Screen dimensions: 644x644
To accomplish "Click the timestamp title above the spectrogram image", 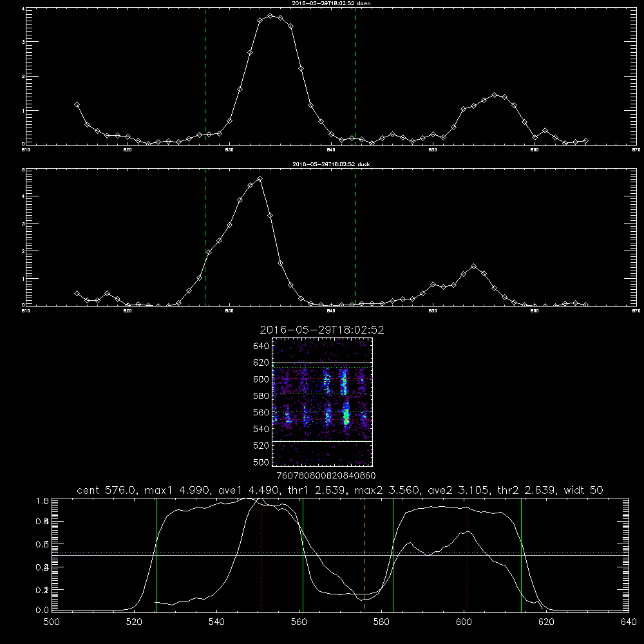I will [x=322, y=330].
